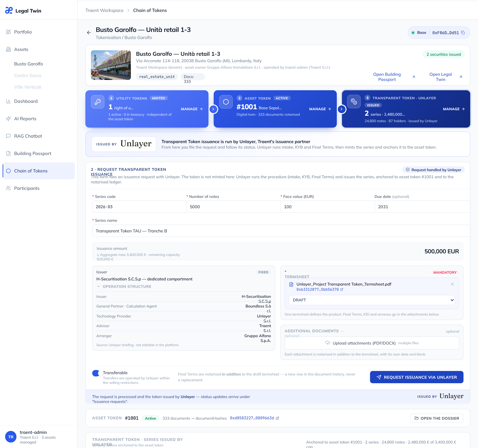Click Traent Workspace breadcrumb
The image size is (478, 448).
[x=104, y=10]
